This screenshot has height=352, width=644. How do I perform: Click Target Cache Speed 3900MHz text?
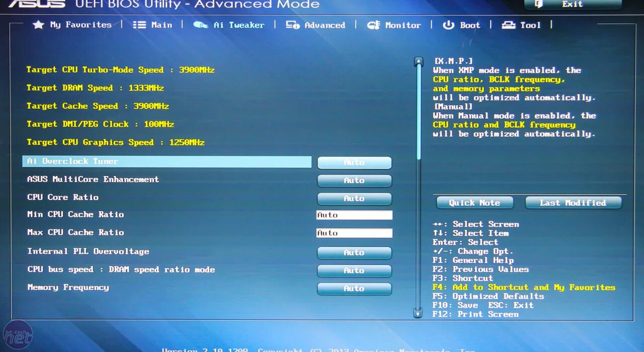coord(98,106)
